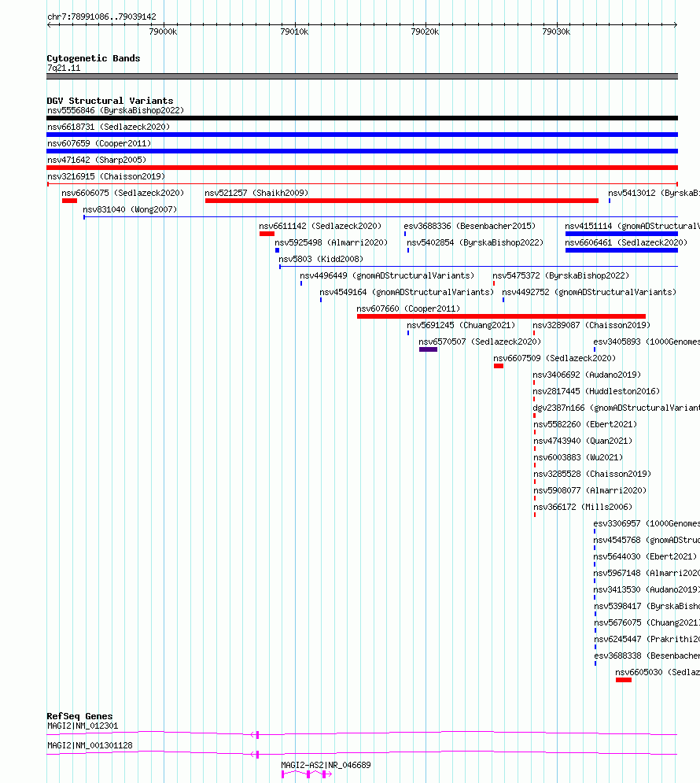Click the 7q21.11 cytogenetic band bar
This screenshot has width=700, height=783.
[363, 76]
